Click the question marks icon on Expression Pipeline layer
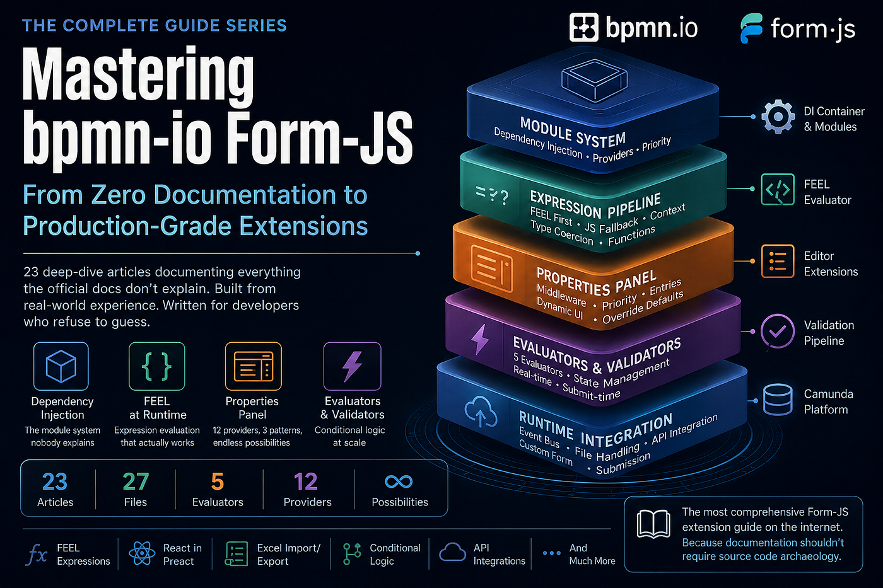This screenshot has height=588, width=883. (x=491, y=196)
